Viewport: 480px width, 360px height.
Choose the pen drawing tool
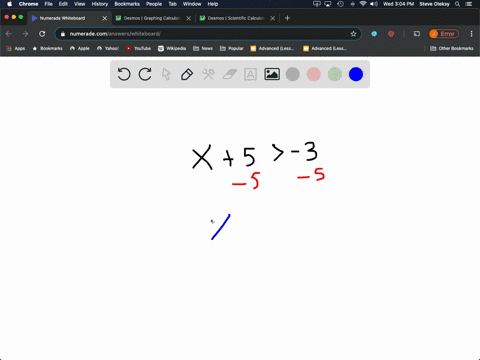[x=187, y=74]
